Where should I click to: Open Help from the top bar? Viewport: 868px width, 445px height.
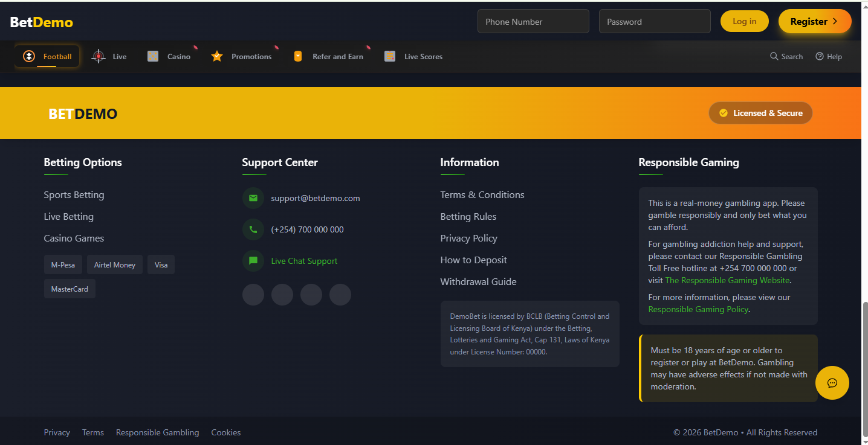(x=828, y=56)
